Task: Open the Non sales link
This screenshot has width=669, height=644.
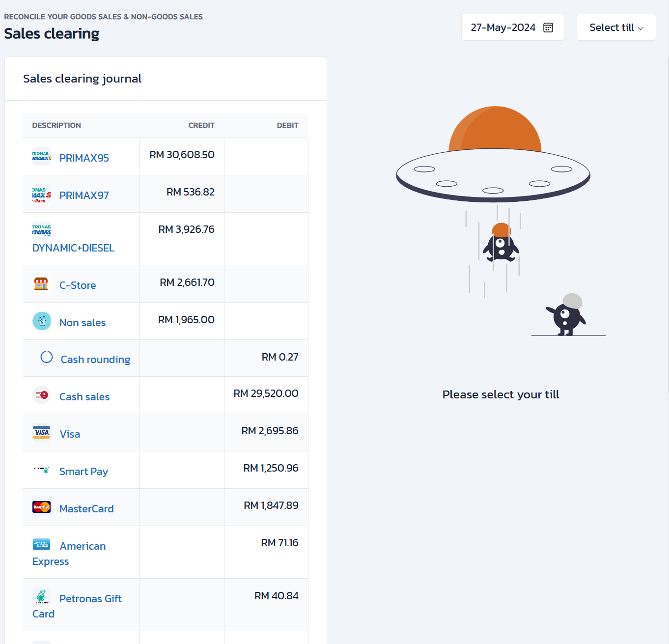Action: 83,323
